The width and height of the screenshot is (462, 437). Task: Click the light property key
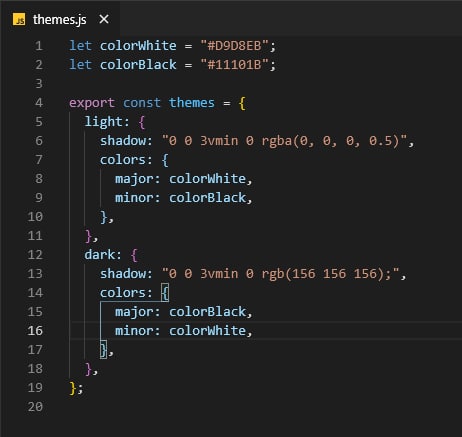coord(104,122)
